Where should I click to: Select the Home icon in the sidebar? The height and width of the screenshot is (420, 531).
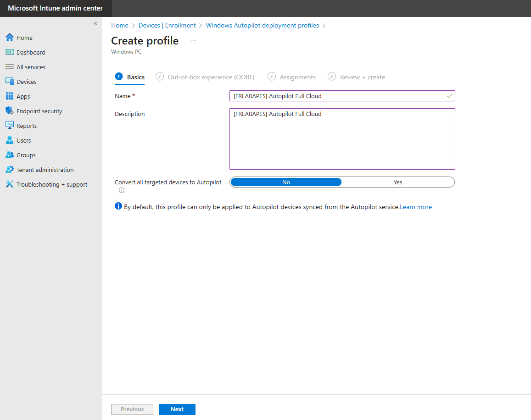coord(10,38)
